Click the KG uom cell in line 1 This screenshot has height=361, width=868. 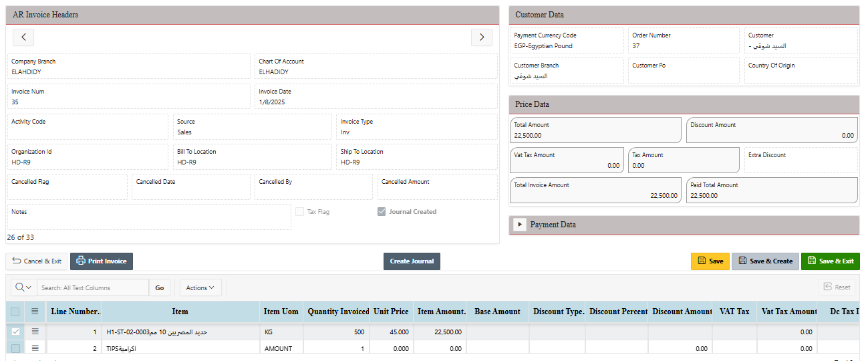(x=281, y=332)
